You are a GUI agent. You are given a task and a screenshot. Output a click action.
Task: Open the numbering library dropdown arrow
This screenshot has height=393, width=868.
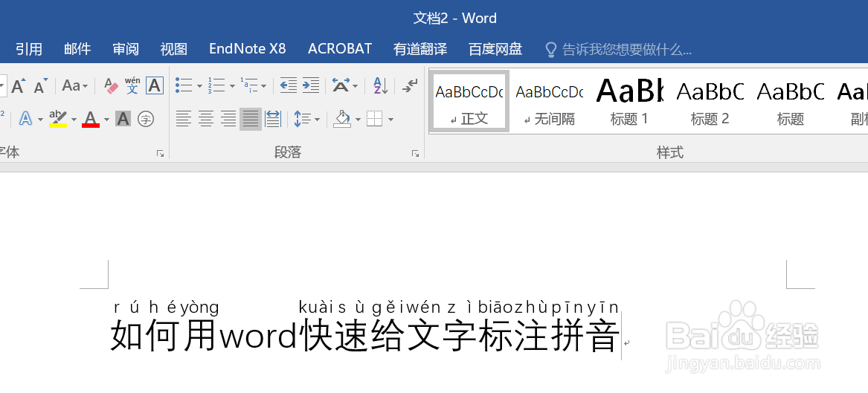pyautogui.click(x=232, y=86)
